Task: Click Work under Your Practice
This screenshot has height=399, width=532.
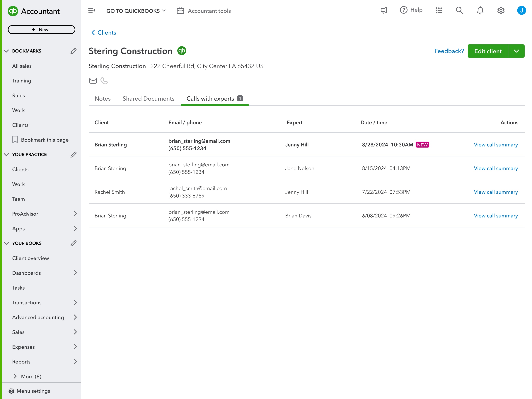Action: pyautogui.click(x=18, y=184)
